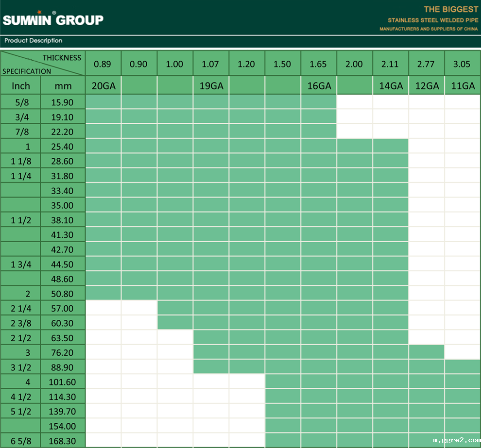
Task: Select the 0.89 thickness column header
Action: 103,64
